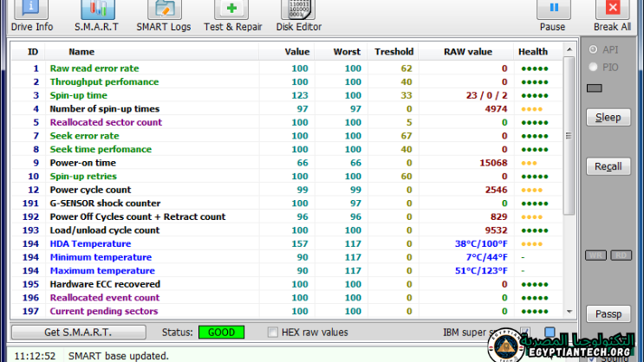This screenshot has width=644, height=362.
Task: Click the Get S.M.A.R.T. button
Action: point(78,333)
